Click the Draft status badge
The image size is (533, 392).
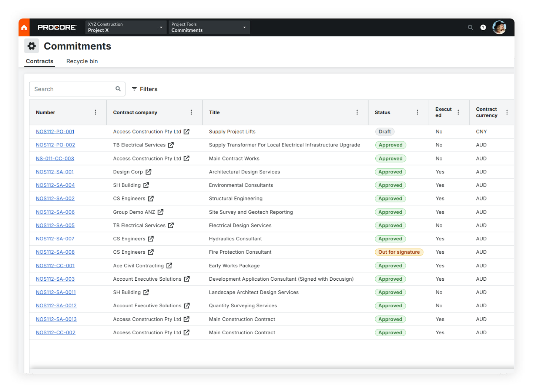(385, 131)
